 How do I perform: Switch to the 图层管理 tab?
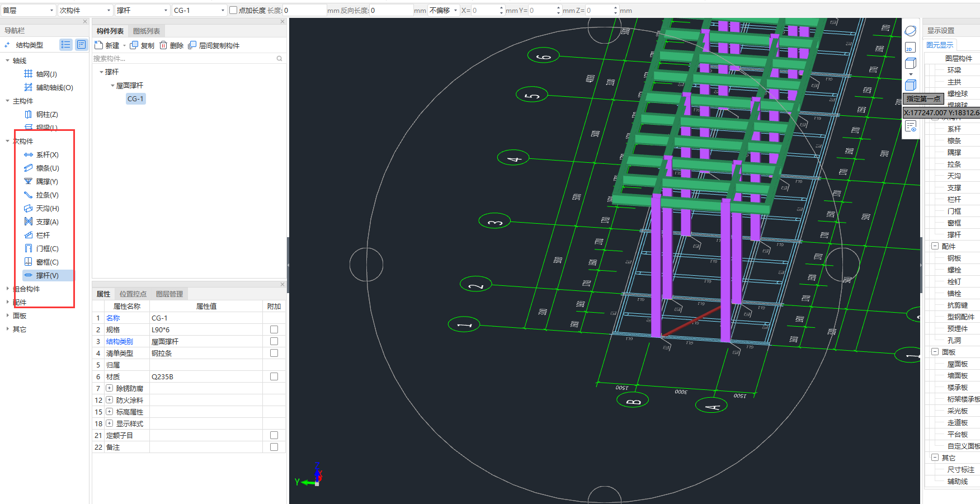click(x=169, y=294)
